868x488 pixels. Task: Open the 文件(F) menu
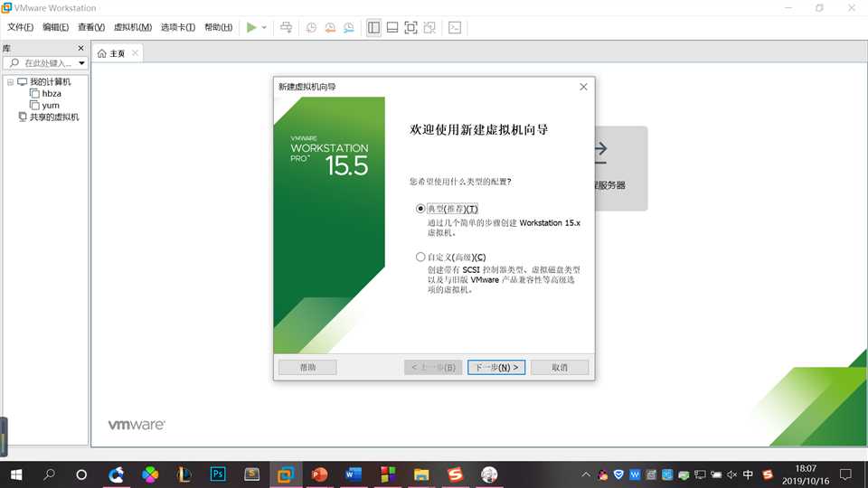coord(20,27)
